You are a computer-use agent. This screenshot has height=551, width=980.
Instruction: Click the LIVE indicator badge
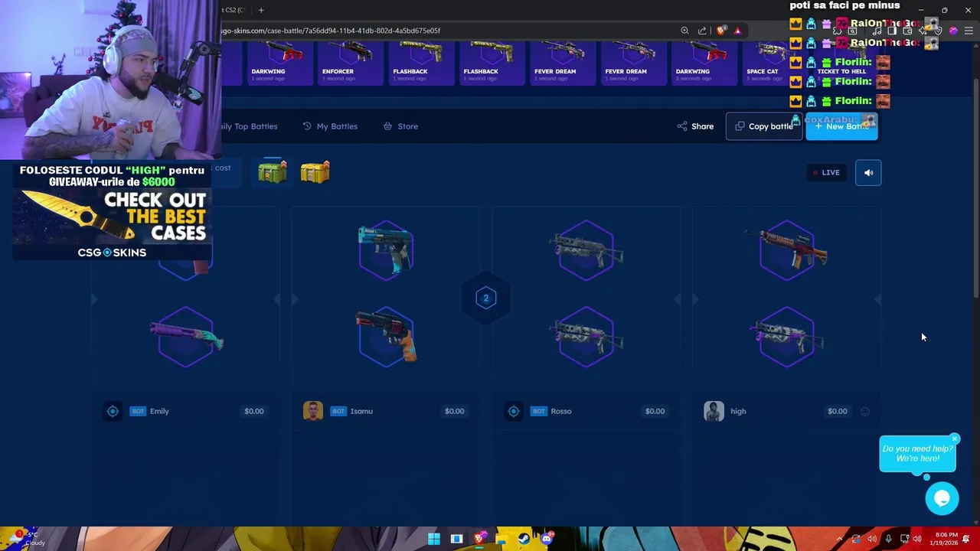click(825, 172)
